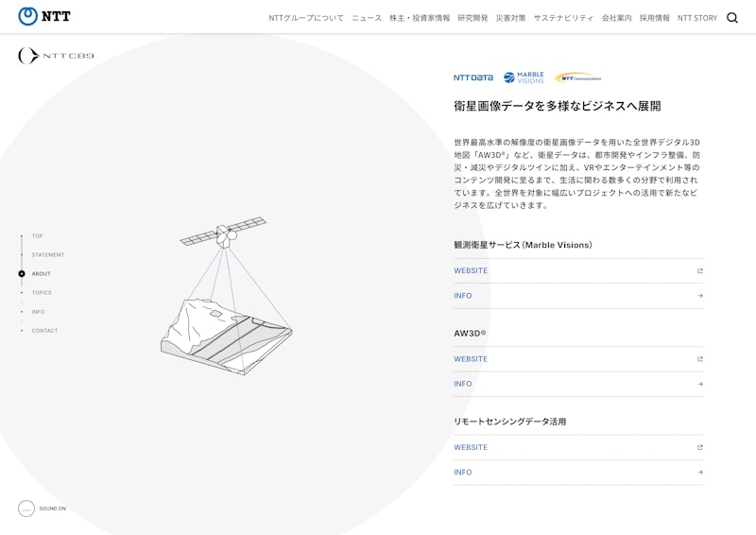This screenshot has width=756, height=535.
Task: Click the NTT C89 logo
Action: pyautogui.click(x=56, y=56)
